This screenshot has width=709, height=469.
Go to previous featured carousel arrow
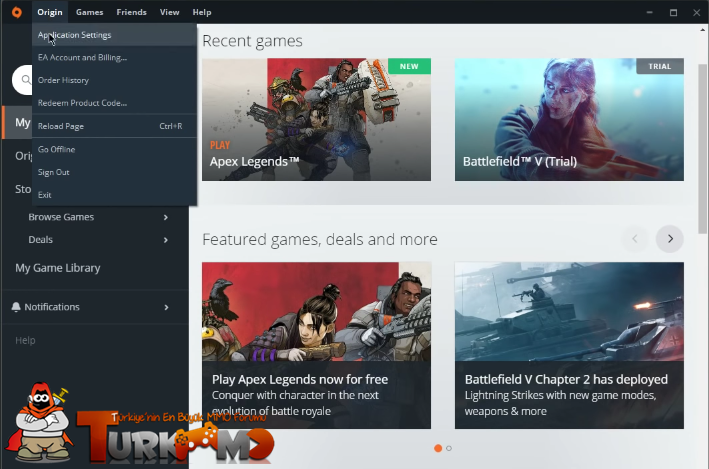pos(635,239)
